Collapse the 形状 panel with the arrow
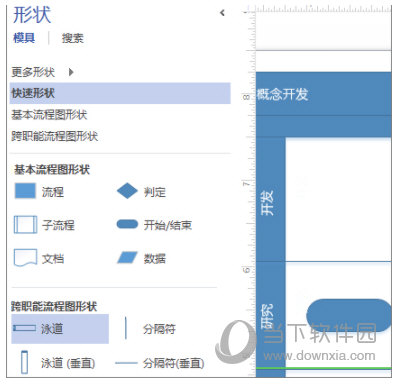 [222, 13]
